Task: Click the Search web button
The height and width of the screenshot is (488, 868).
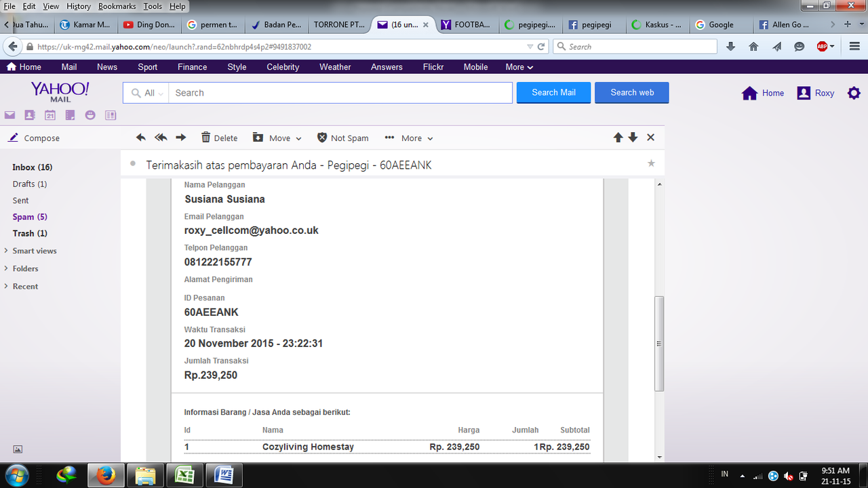Action: click(632, 93)
